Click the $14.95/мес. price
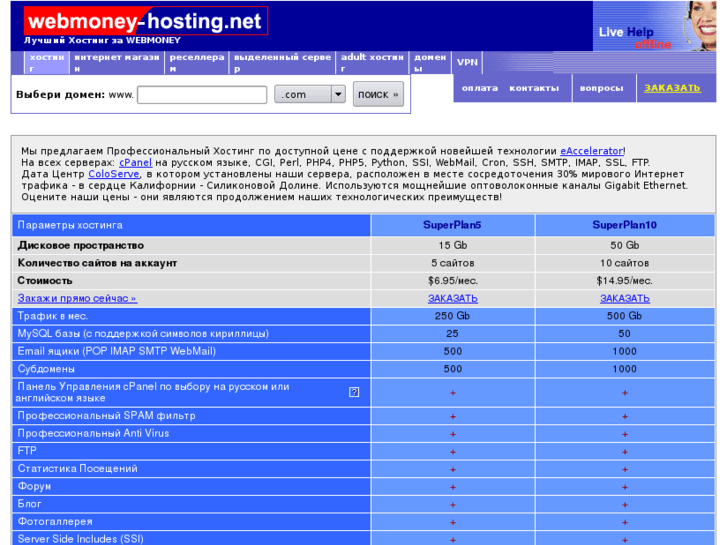 click(625, 281)
